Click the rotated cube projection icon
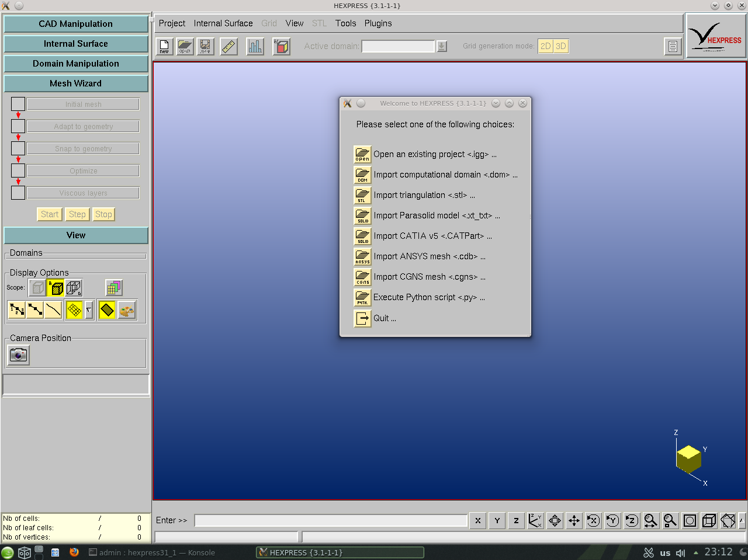The height and width of the screenshot is (560, 748). [728, 520]
